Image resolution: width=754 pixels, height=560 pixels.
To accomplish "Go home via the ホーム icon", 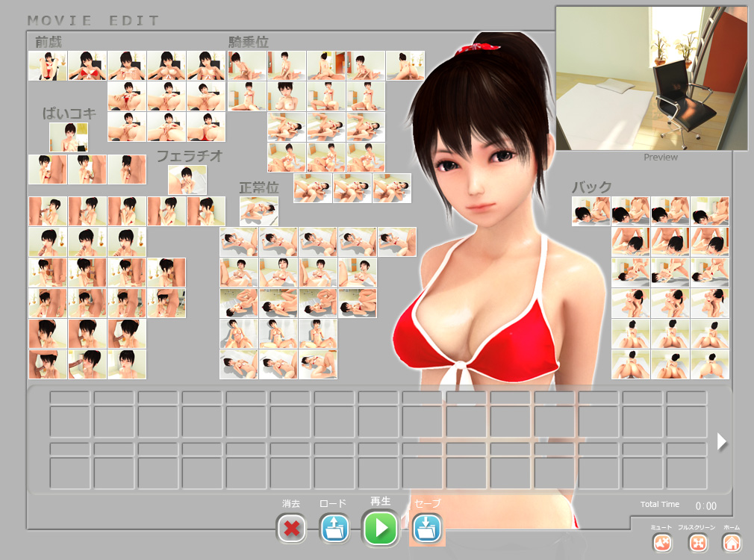I will [x=732, y=544].
